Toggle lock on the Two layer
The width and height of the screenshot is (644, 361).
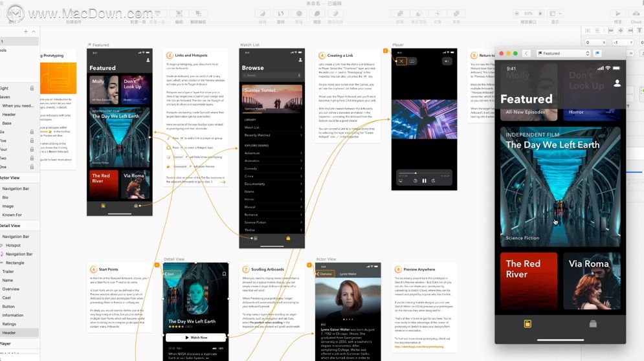click(x=32, y=158)
